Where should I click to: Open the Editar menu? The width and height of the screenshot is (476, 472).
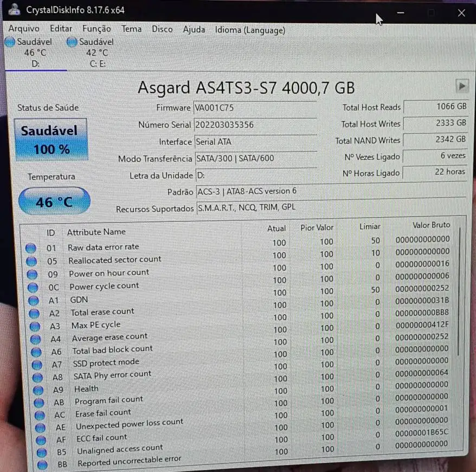pos(61,29)
